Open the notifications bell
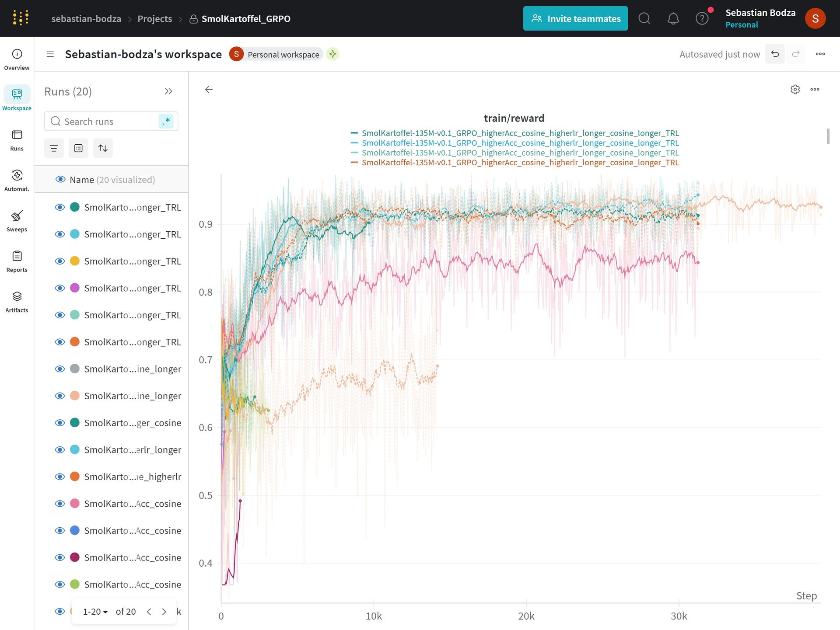 (673, 18)
